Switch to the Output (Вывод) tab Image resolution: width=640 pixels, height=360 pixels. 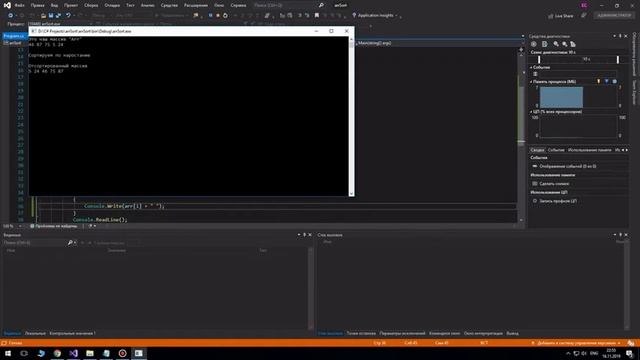point(512,333)
